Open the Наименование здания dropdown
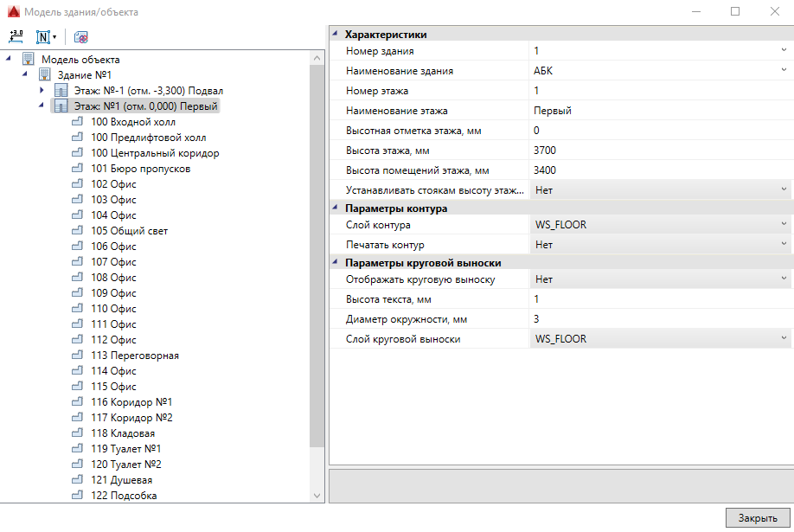 click(x=784, y=71)
